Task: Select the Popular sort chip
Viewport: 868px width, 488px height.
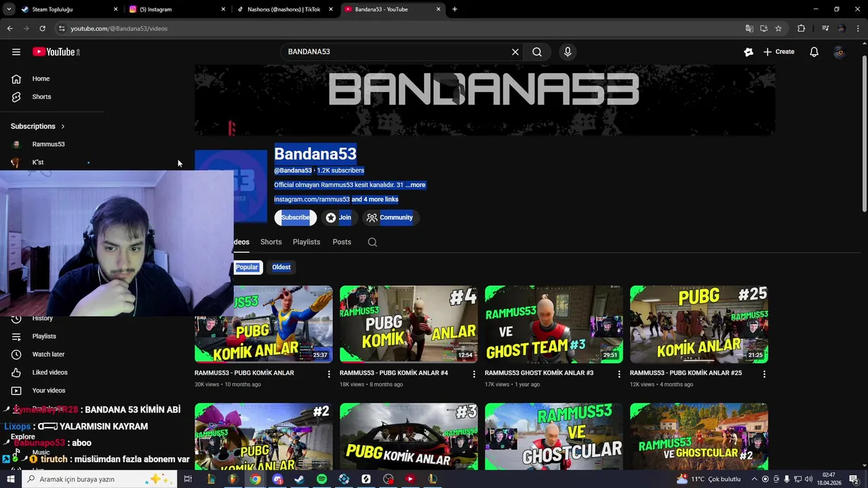Action: click(247, 267)
